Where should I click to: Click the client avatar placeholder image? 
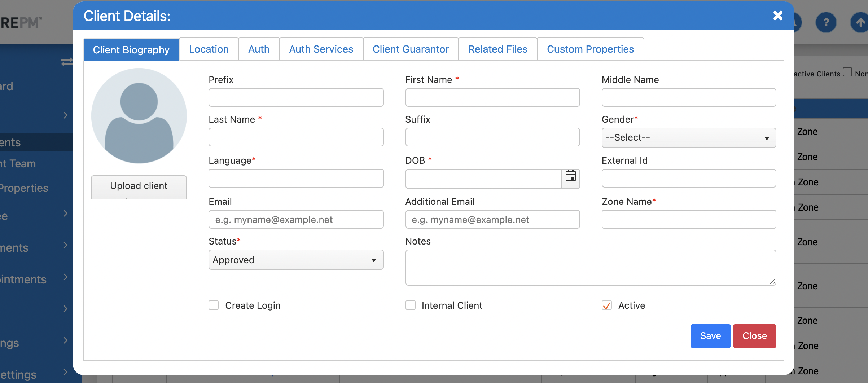tap(139, 116)
